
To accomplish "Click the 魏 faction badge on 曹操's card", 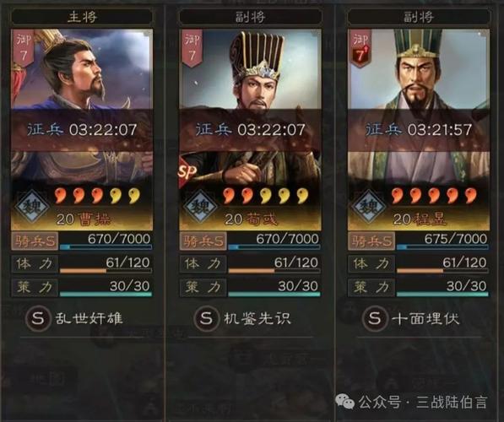I will click(x=32, y=206).
